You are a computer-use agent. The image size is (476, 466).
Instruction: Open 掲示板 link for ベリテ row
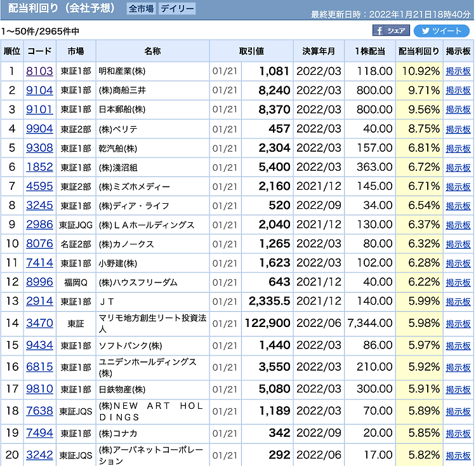pos(458,129)
